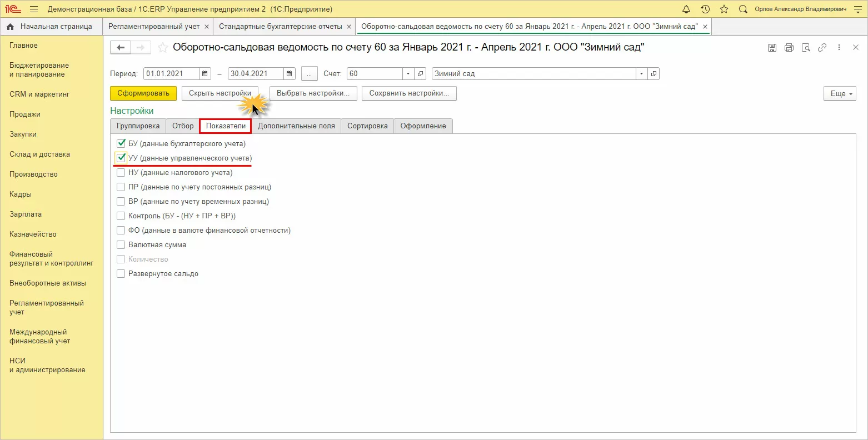Image resolution: width=868 pixels, height=440 pixels.
Task: Open the main menu hamburger icon
Action: (34, 9)
